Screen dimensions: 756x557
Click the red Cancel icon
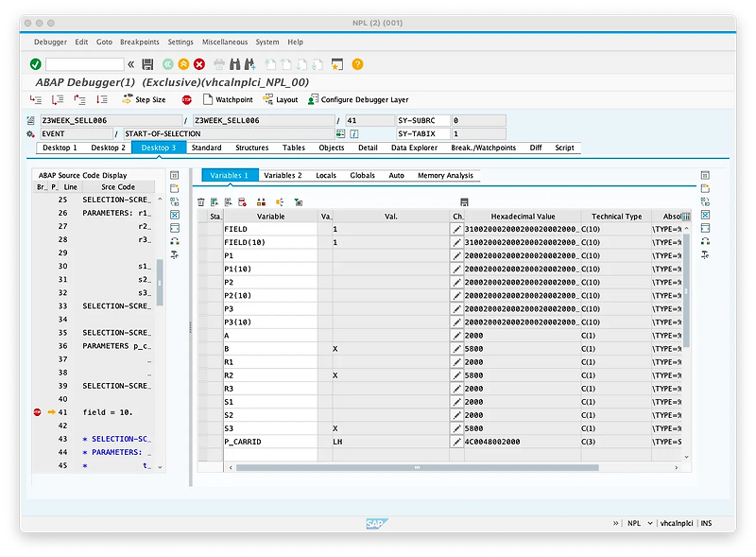coord(199,64)
